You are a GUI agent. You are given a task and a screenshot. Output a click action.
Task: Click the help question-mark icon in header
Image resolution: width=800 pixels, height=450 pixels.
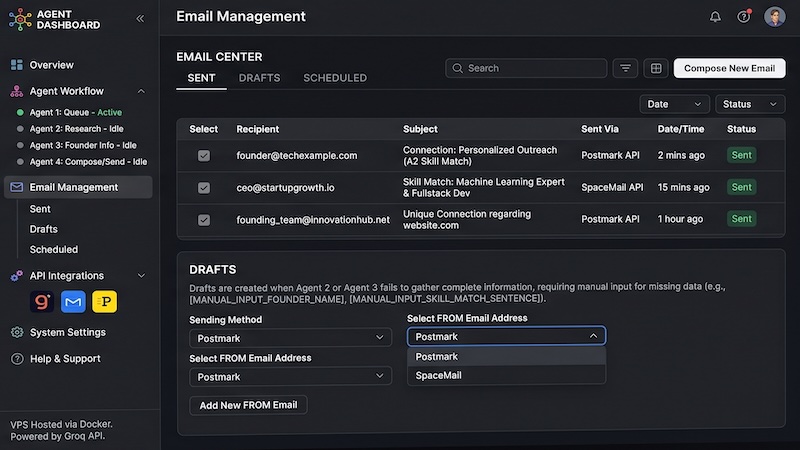(x=743, y=17)
